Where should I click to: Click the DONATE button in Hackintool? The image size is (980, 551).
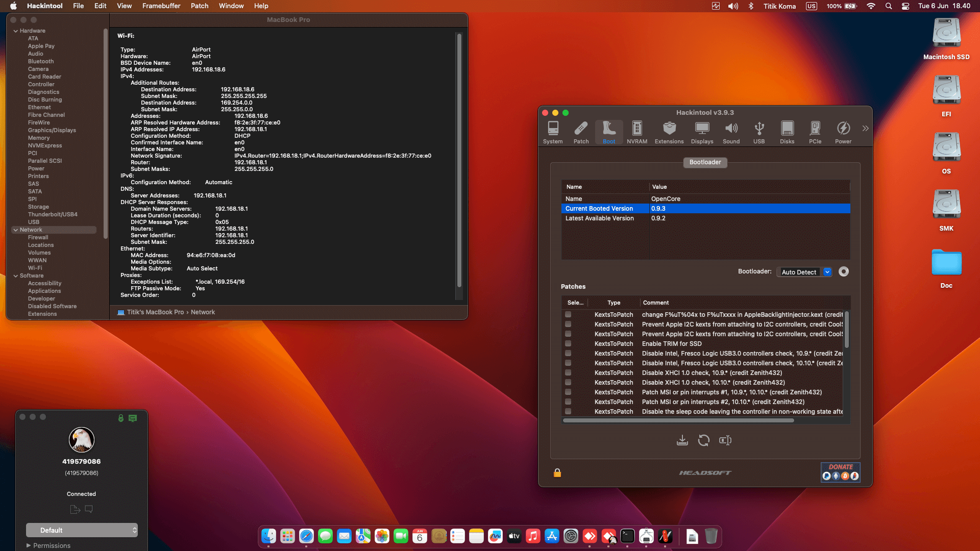pyautogui.click(x=840, y=472)
